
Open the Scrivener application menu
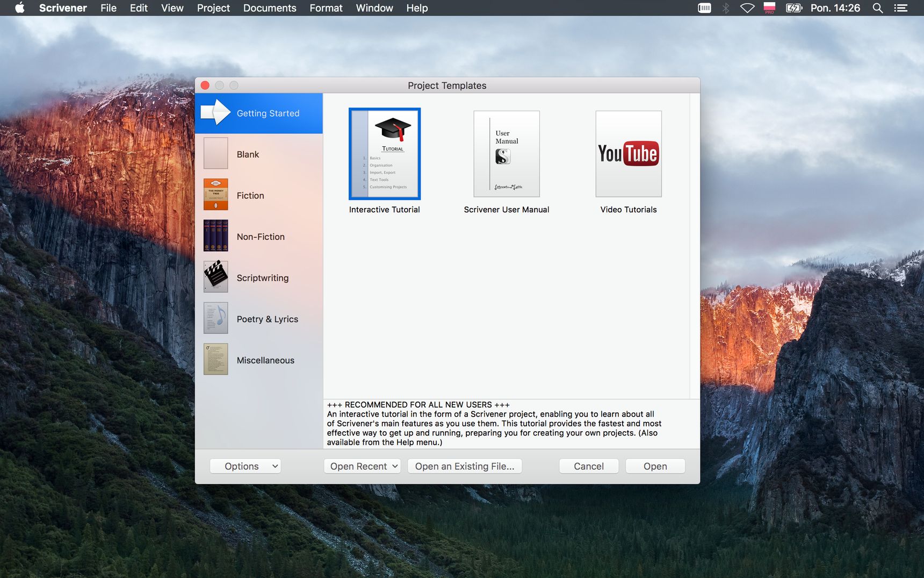(63, 8)
